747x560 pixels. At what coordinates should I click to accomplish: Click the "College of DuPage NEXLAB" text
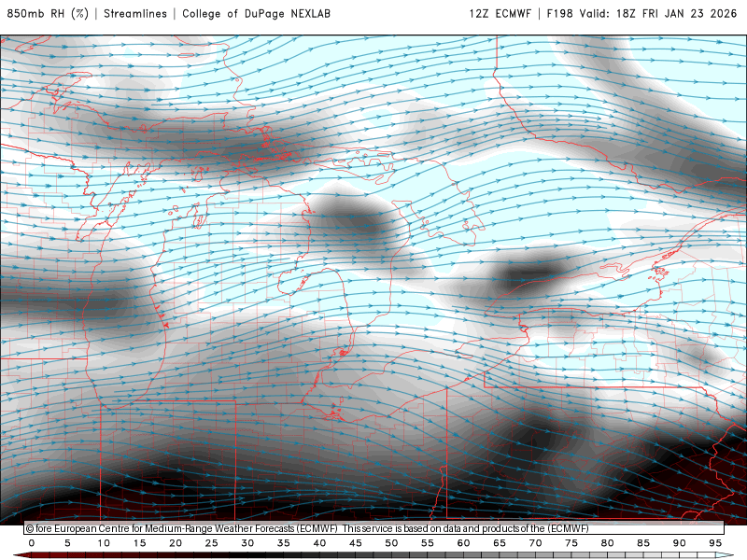[256, 14]
